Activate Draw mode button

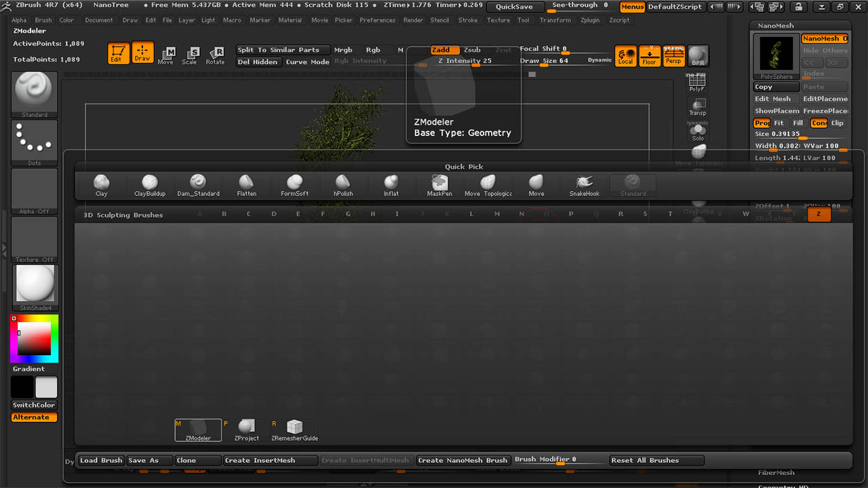142,54
